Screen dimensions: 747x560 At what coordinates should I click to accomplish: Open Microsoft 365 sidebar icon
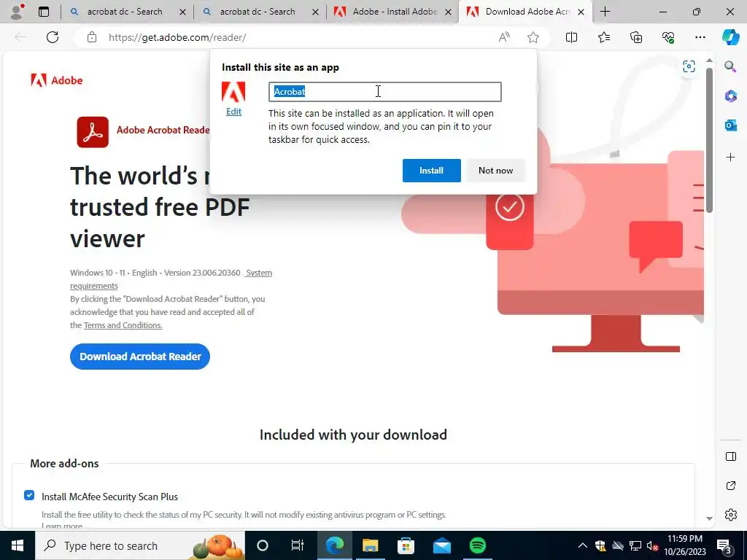pyautogui.click(x=730, y=96)
